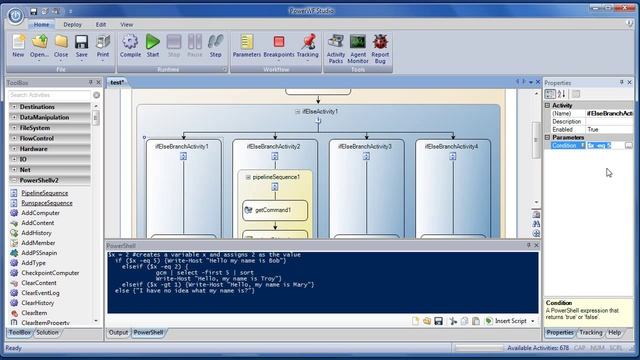Collapse the PowerShellv2 toolbox category
The image size is (640, 360).
point(14,180)
